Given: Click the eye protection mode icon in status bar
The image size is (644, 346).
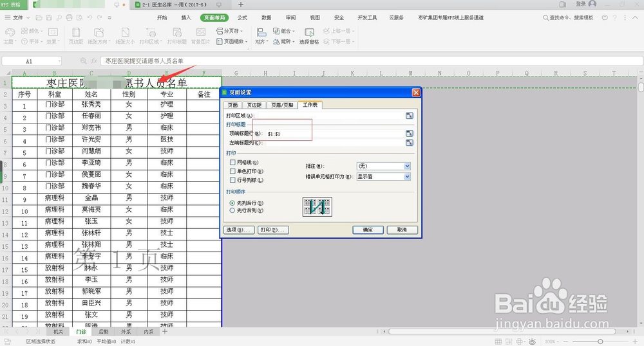Looking at the screenshot, I should point(533,341).
